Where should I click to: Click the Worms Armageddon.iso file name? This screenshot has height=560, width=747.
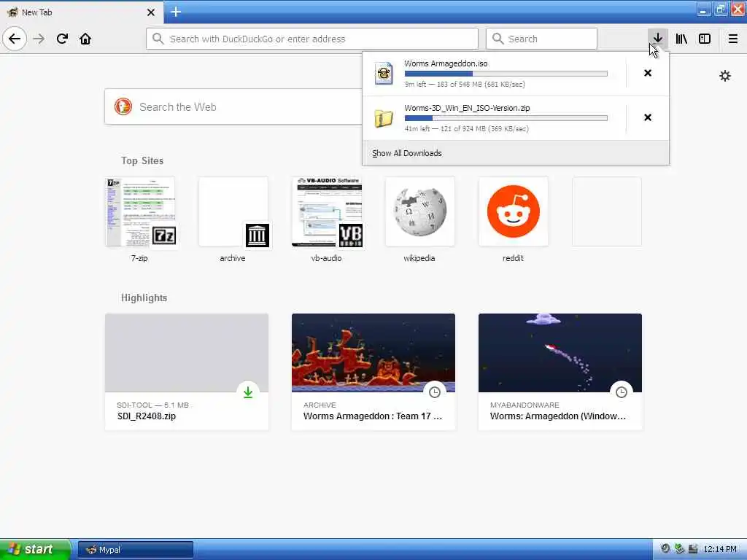[x=446, y=63]
